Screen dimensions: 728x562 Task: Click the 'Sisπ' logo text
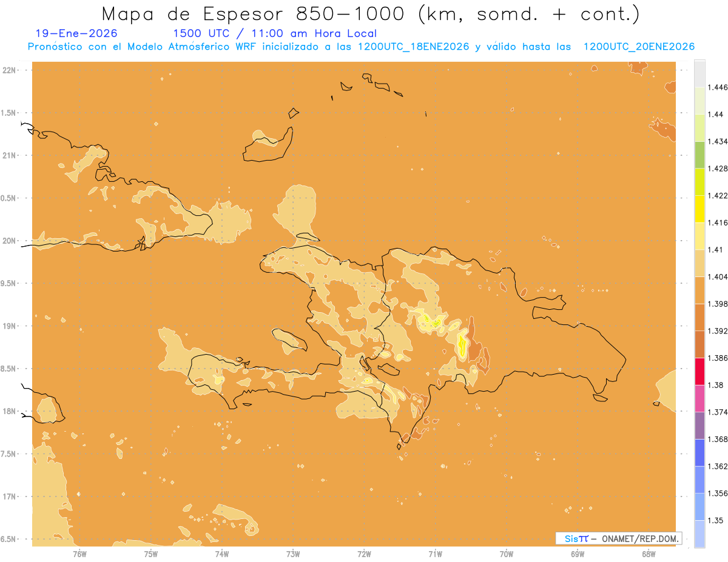(576, 538)
